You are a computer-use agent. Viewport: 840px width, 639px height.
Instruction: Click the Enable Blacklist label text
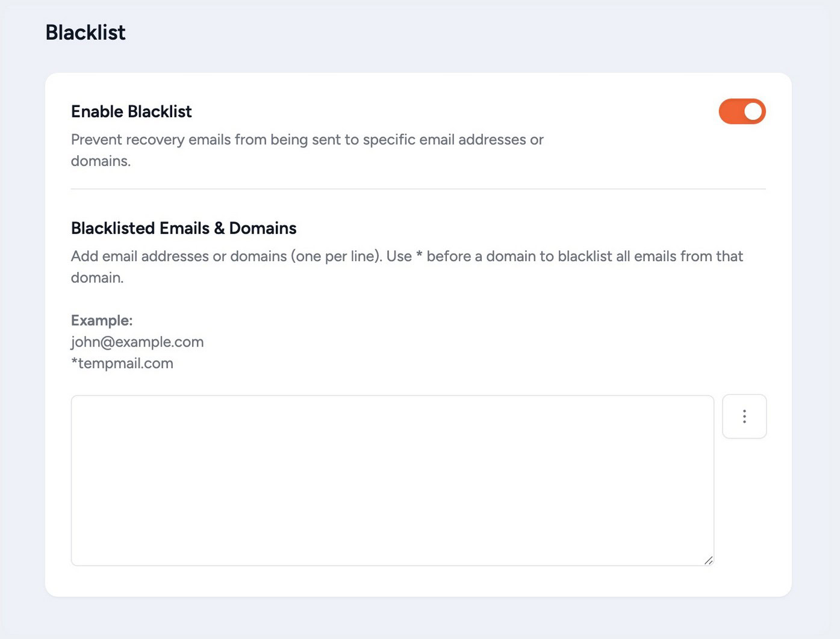coord(131,111)
